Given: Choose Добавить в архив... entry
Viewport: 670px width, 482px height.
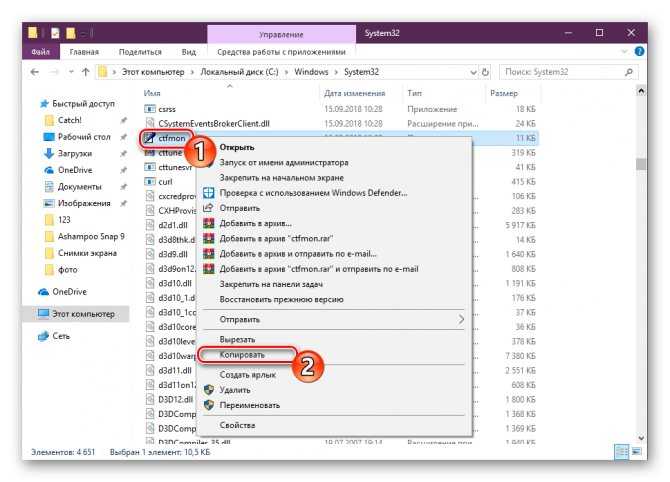Looking at the screenshot, I should 255,223.
